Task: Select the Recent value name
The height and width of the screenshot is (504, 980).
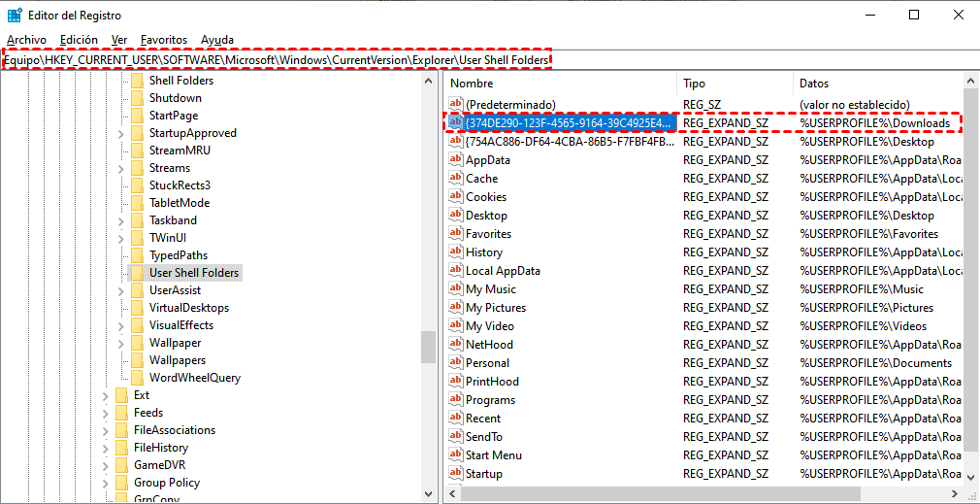Action: pos(483,419)
